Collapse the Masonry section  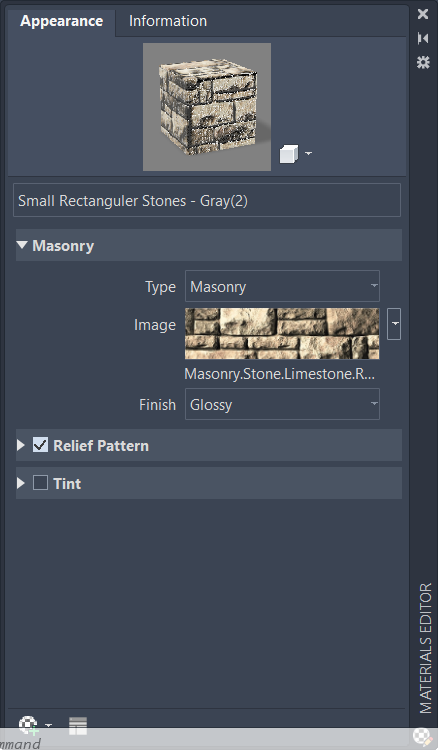point(22,245)
